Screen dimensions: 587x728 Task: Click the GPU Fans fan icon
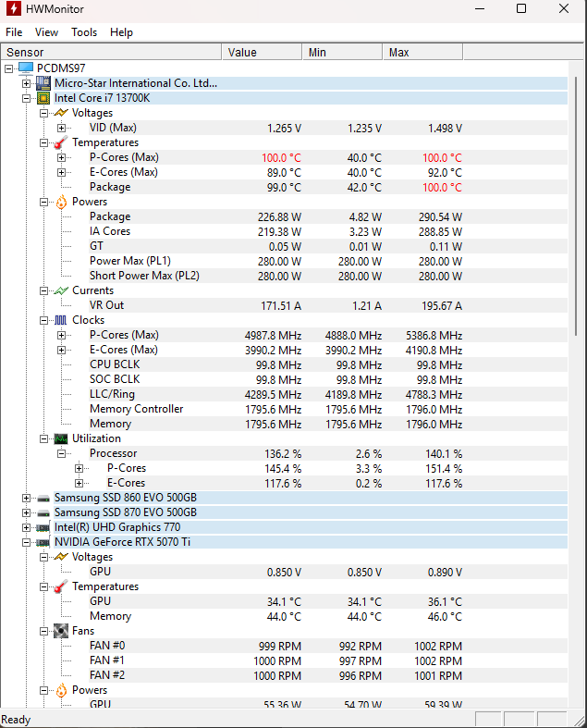tap(61, 631)
